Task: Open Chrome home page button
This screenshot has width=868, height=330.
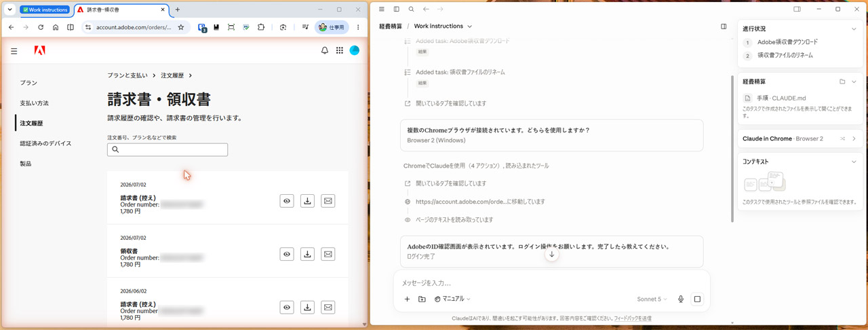Action: (56, 27)
